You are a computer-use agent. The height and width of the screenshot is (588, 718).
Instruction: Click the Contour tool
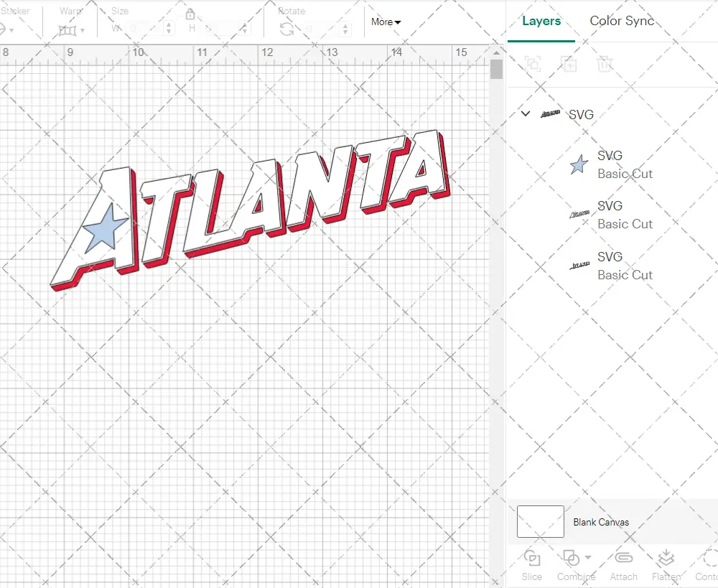click(x=707, y=566)
